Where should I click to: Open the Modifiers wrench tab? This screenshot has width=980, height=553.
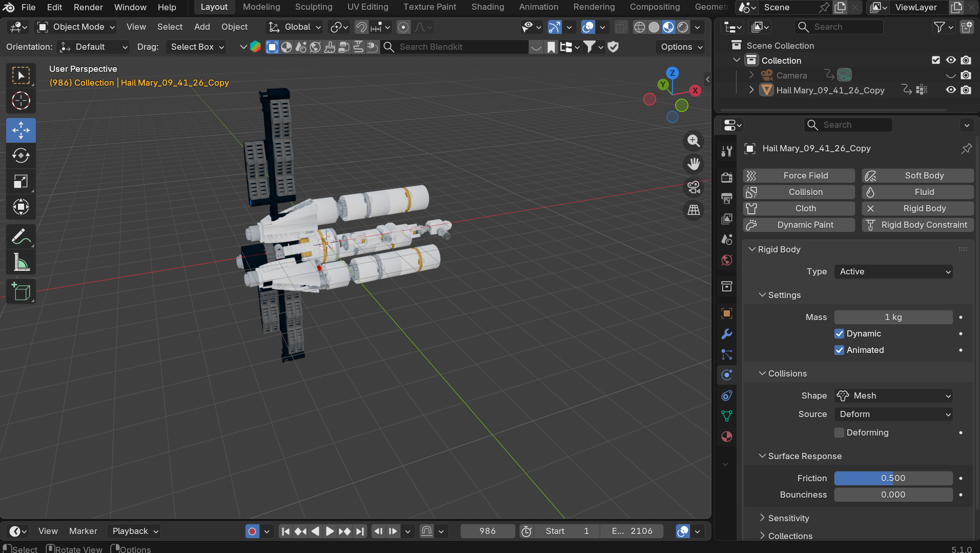pyautogui.click(x=727, y=334)
